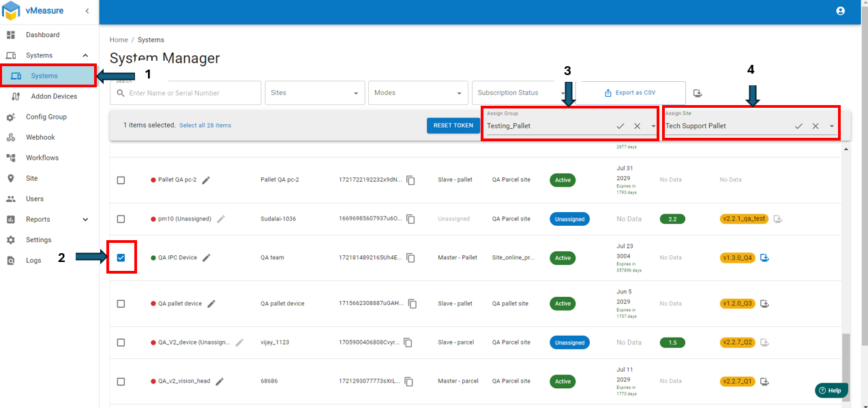
Task: Open user account profile icon
Action: (x=840, y=11)
